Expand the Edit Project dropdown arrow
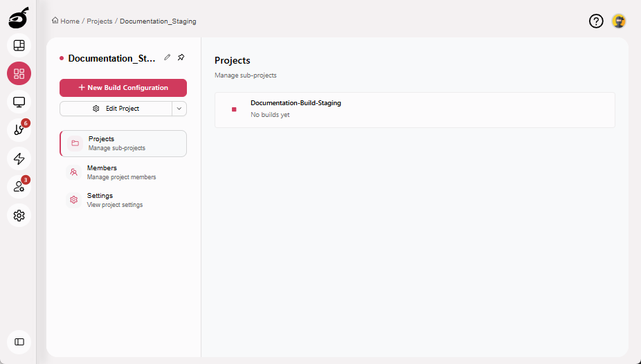 [x=179, y=109]
